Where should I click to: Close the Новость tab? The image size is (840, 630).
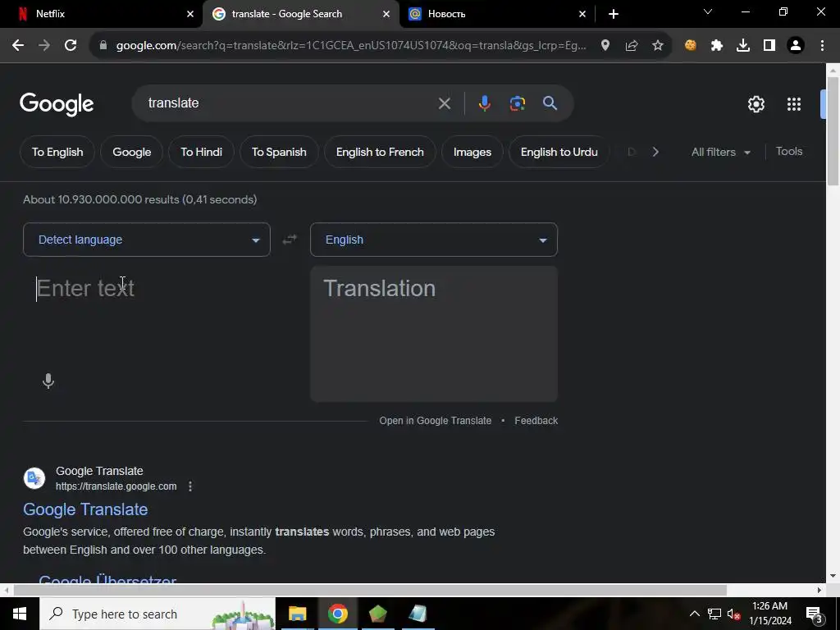pyautogui.click(x=582, y=14)
